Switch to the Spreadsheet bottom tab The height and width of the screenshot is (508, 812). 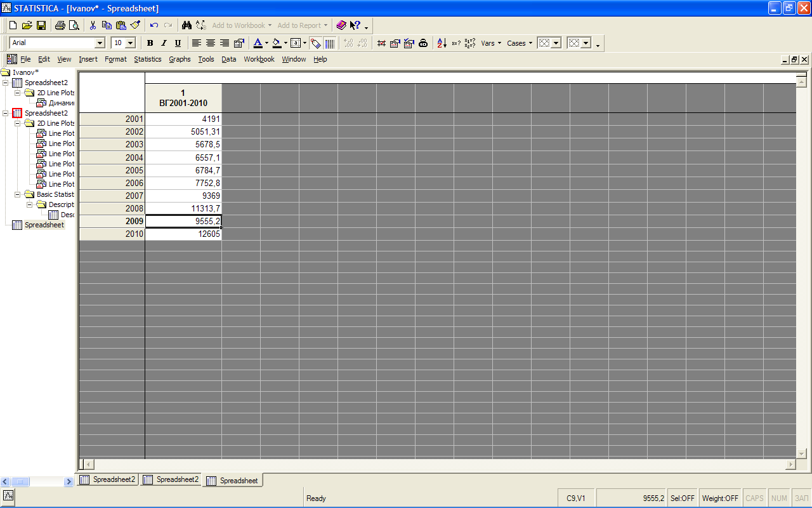[233, 481]
